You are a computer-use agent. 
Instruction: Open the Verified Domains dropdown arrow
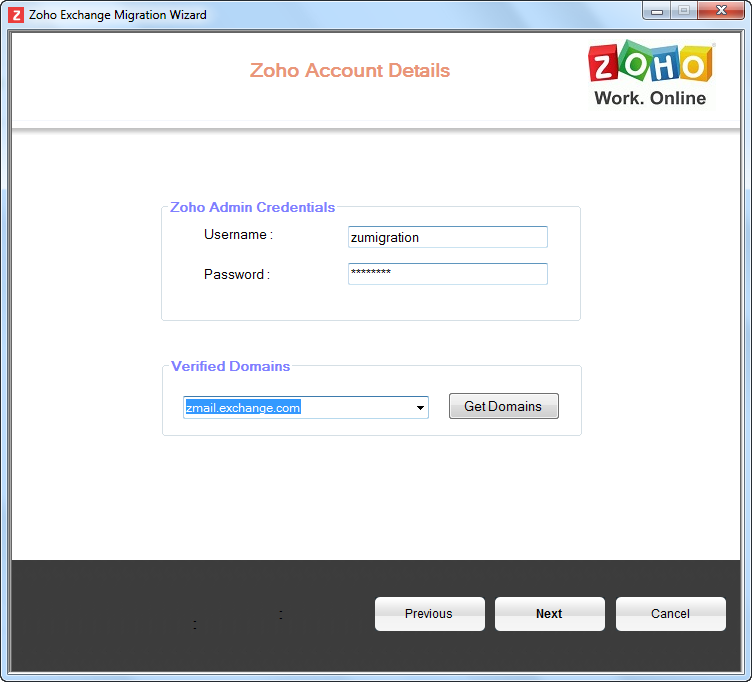click(421, 408)
